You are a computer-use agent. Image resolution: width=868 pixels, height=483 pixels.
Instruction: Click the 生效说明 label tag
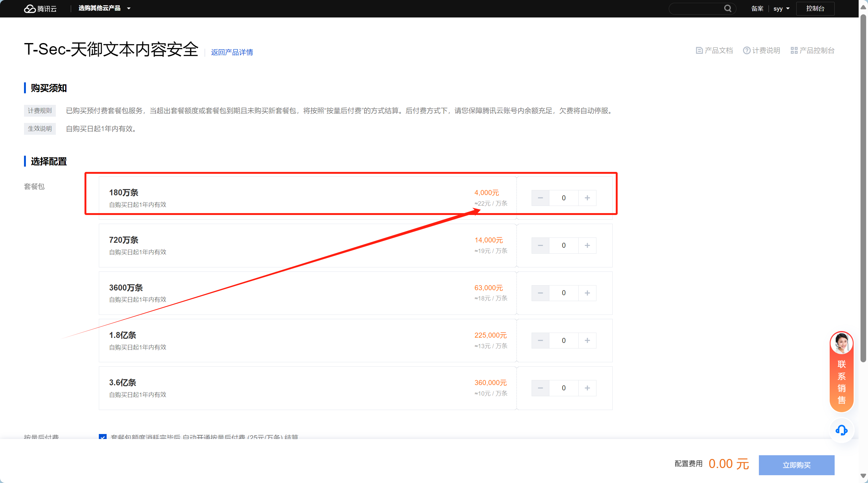(40, 129)
